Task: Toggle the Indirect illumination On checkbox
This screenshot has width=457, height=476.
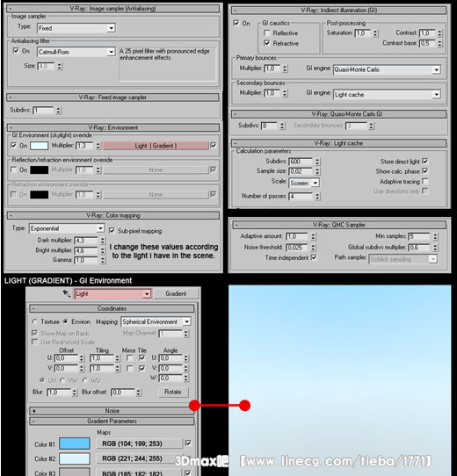Action: point(236,23)
